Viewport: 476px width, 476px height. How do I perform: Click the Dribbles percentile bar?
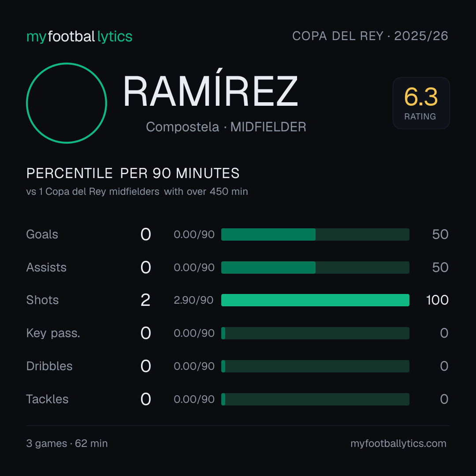point(315,366)
